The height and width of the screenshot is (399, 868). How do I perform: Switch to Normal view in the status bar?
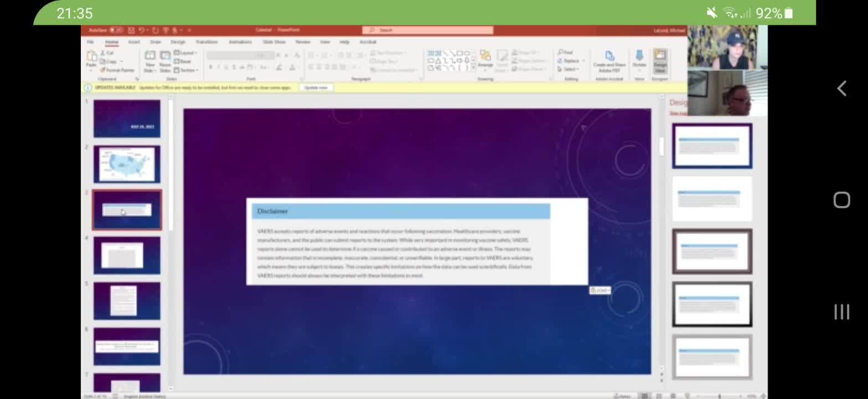pos(644,396)
